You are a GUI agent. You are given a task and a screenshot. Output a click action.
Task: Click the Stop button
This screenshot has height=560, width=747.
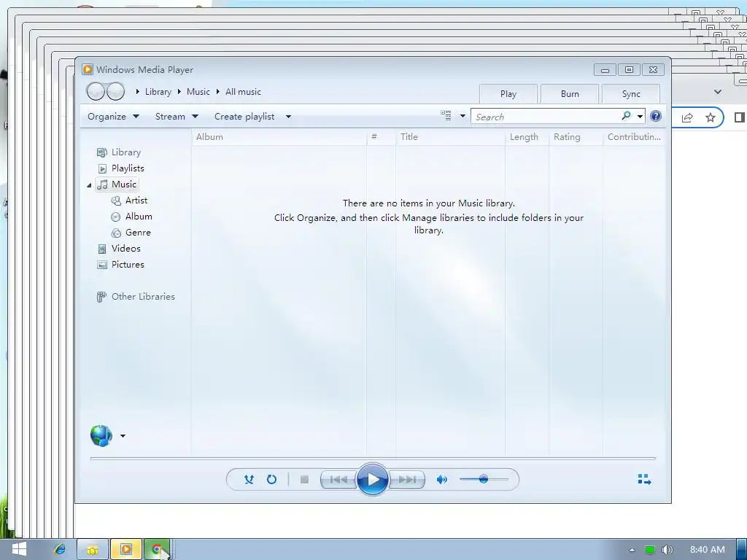pos(304,480)
